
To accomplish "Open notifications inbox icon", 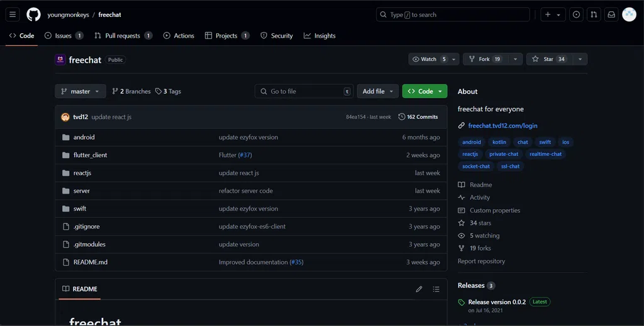I will click(x=611, y=15).
